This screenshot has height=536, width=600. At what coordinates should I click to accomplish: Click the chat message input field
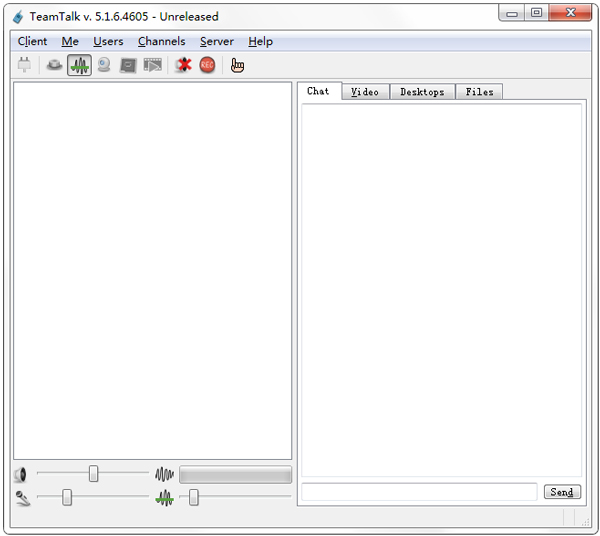pos(419,492)
